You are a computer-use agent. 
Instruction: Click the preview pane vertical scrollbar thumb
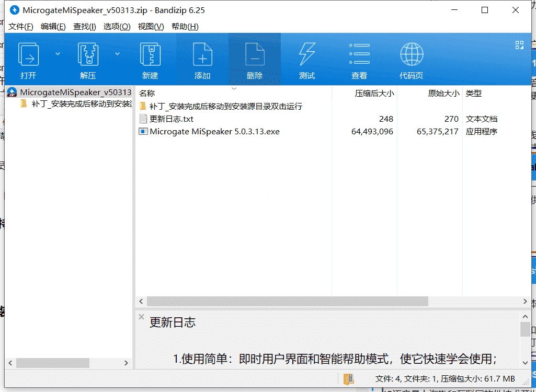point(525,329)
